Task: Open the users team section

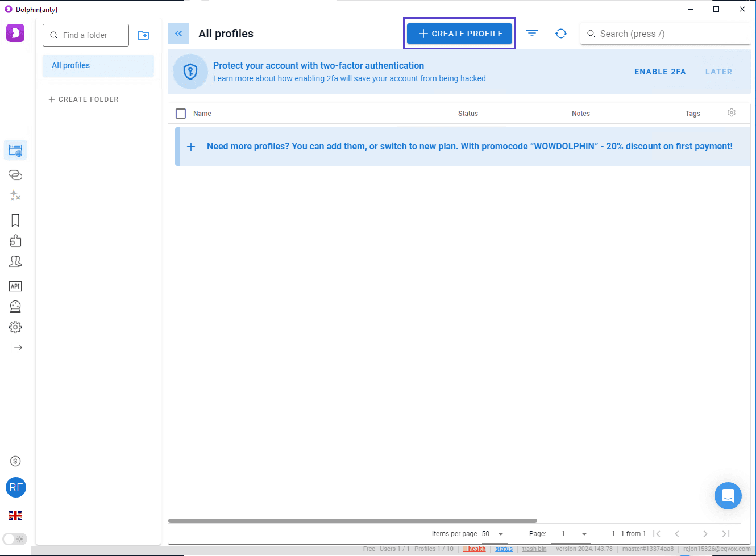Action: [15, 261]
